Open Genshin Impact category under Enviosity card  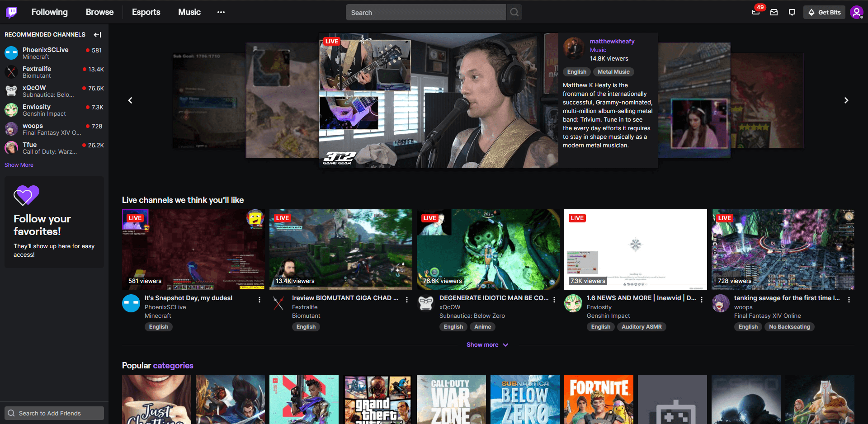point(608,316)
